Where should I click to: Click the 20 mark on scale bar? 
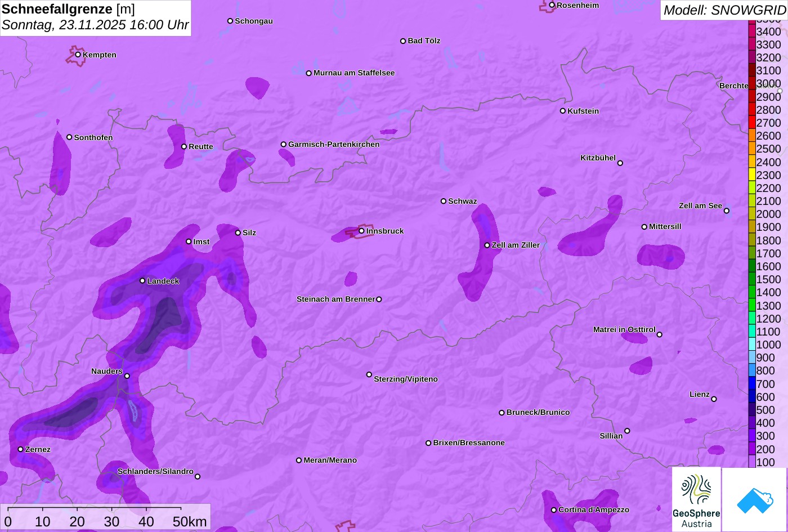point(77,522)
